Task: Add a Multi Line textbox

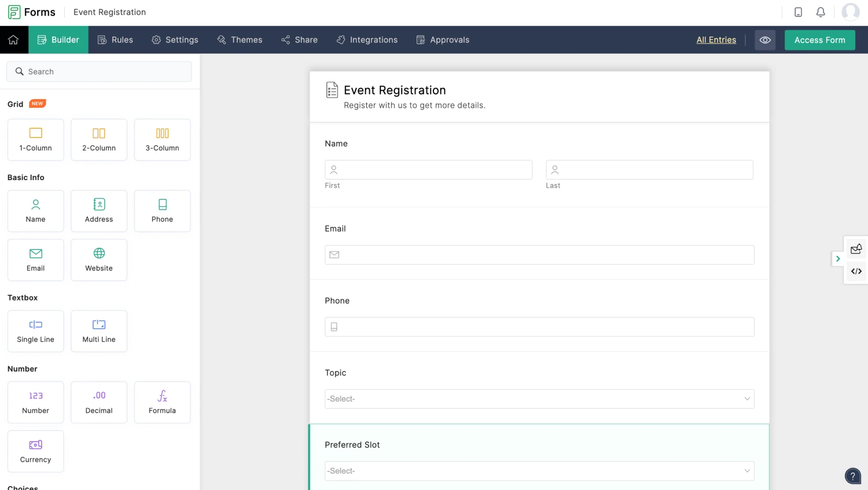Action: coord(98,331)
